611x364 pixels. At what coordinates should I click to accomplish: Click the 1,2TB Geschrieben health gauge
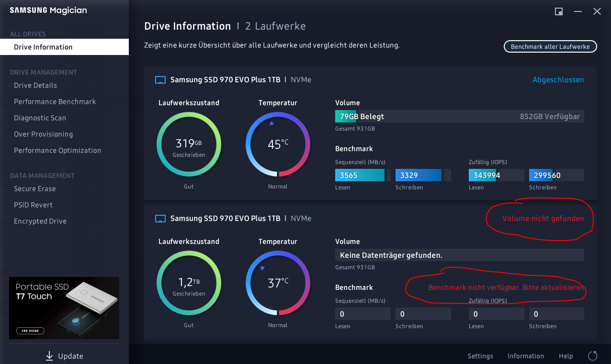tap(189, 283)
